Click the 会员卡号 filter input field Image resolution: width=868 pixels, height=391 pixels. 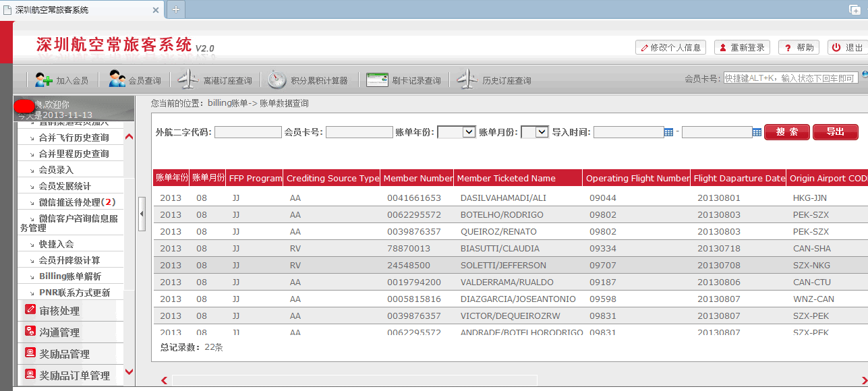coord(359,132)
